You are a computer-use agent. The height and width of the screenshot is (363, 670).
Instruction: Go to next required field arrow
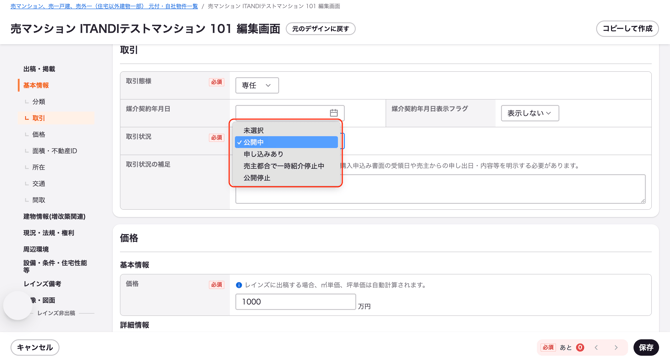[616, 348]
